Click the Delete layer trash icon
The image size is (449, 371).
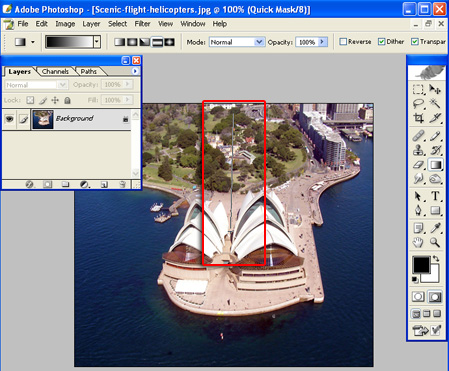[122, 184]
